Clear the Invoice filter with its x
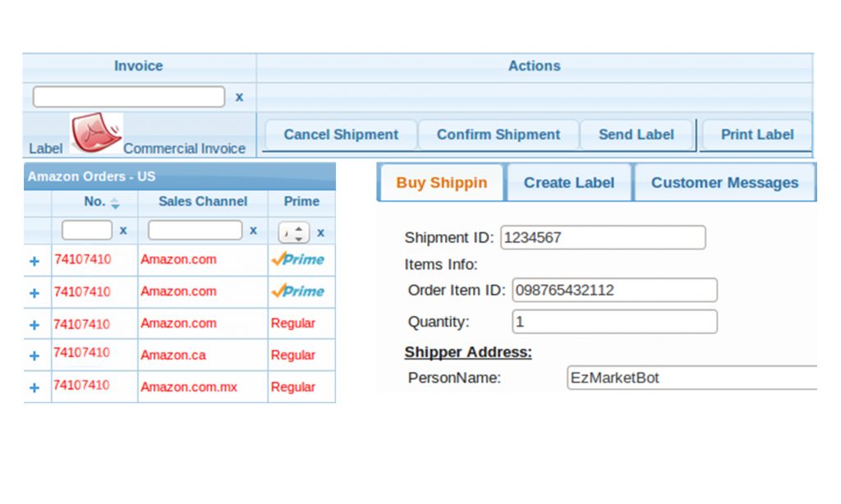The image size is (841, 504). click(x=239, y=97)
